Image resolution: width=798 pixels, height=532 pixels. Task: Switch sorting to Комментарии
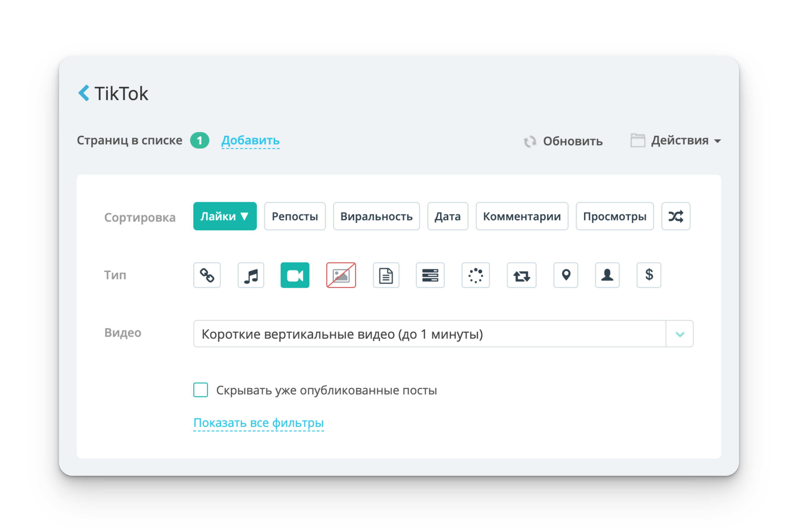(522, 216)
